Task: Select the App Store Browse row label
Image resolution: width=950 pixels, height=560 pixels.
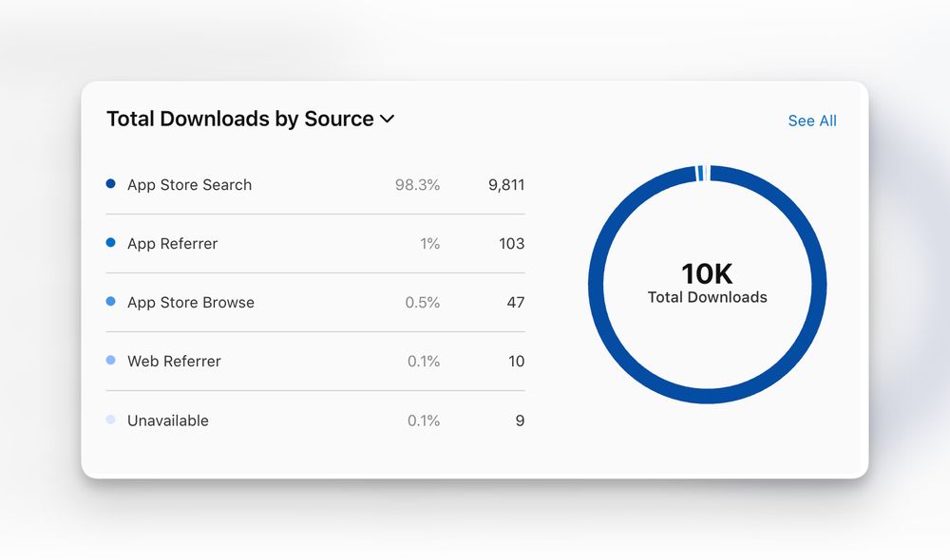Action: pyautogui.click(x=190, y=302)
